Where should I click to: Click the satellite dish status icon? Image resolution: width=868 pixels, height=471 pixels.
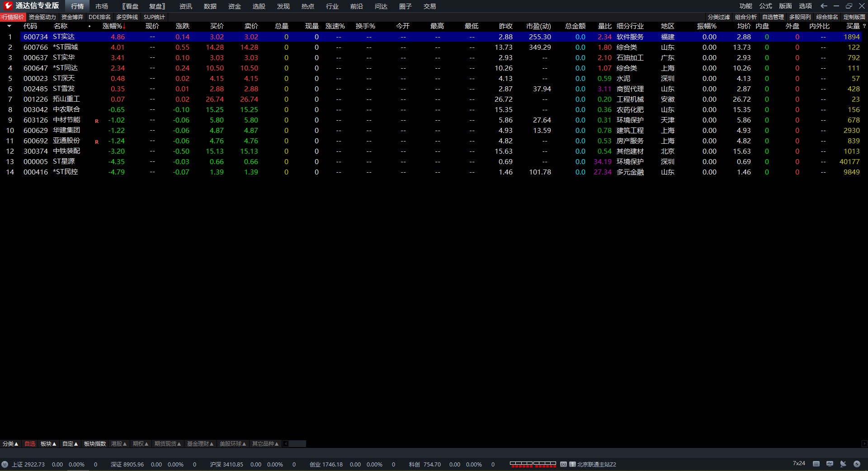(x=843, y=464)
